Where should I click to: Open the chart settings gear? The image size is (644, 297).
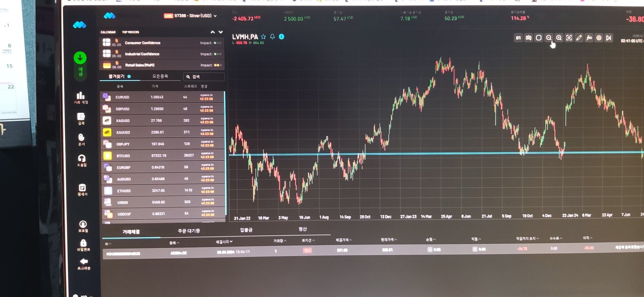click(x=599, y=38)
